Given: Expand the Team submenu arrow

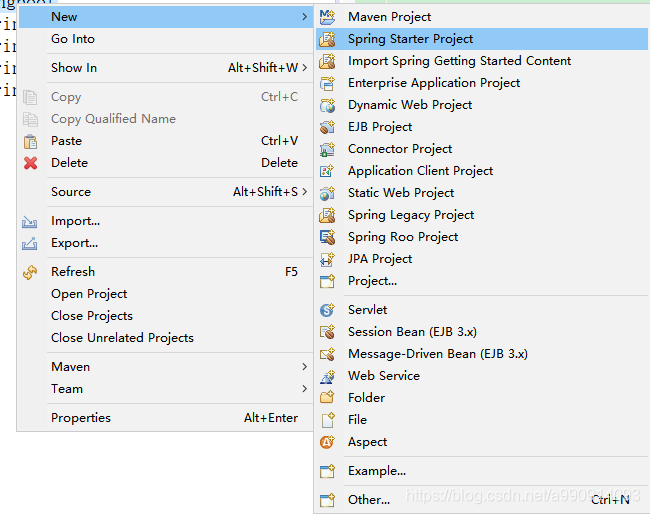Looking at the screenshot, I should coord(305,388).
